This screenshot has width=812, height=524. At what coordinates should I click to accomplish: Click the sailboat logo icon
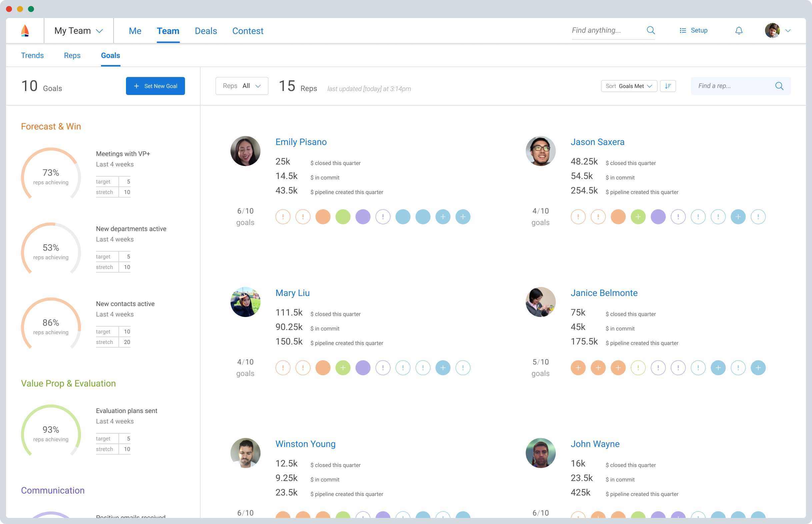(25, 31)
